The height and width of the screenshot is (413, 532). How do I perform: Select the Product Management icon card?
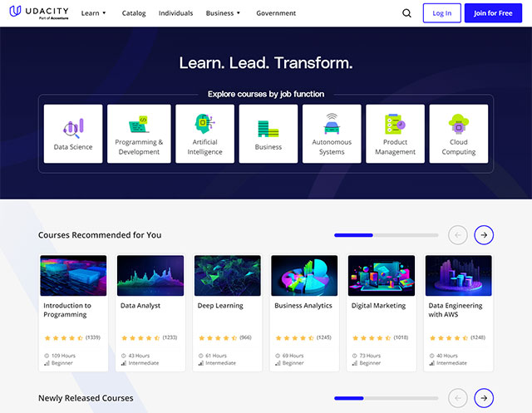coord(395,125)
